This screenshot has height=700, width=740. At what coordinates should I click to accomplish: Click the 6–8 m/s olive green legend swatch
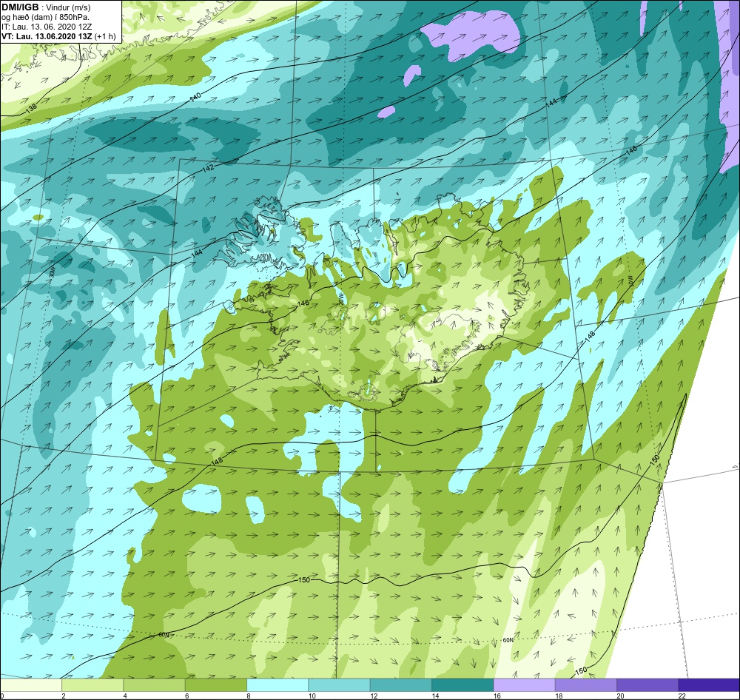click(215, 684)
